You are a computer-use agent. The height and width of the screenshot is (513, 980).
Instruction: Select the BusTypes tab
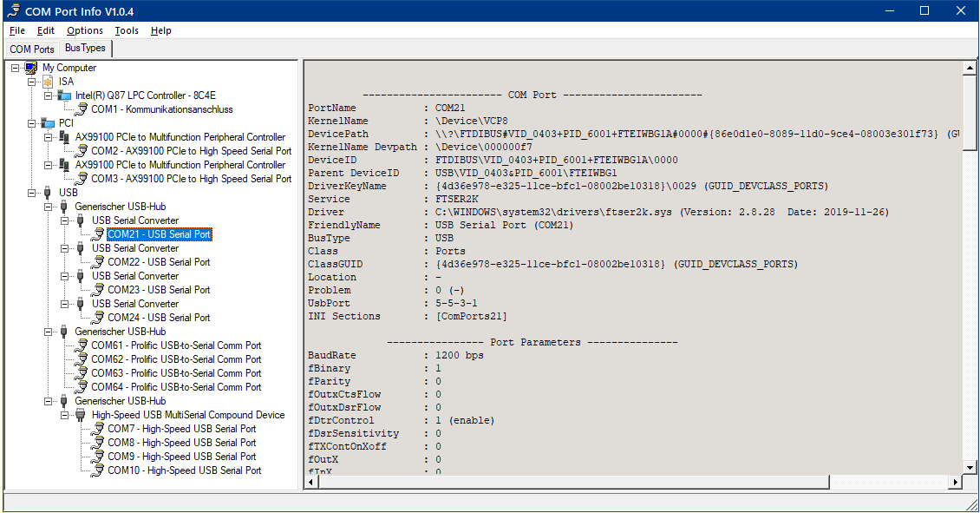tap(85, 48)
